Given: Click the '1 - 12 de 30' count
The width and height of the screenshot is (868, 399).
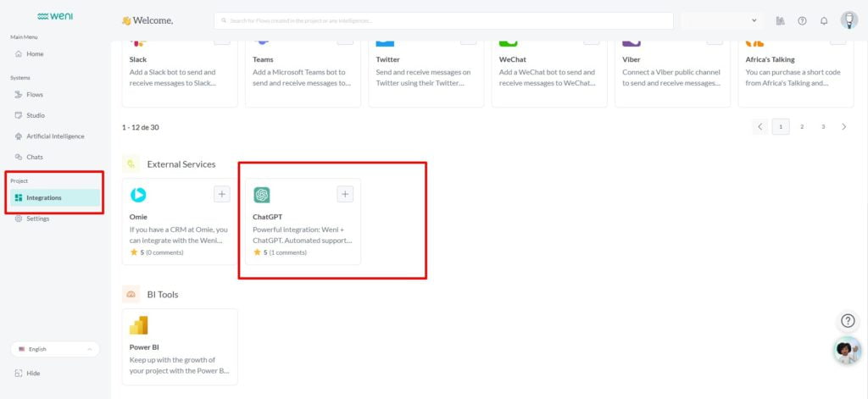Looking at the screenshot, I should pyautogui.click(x=141, y=127).
